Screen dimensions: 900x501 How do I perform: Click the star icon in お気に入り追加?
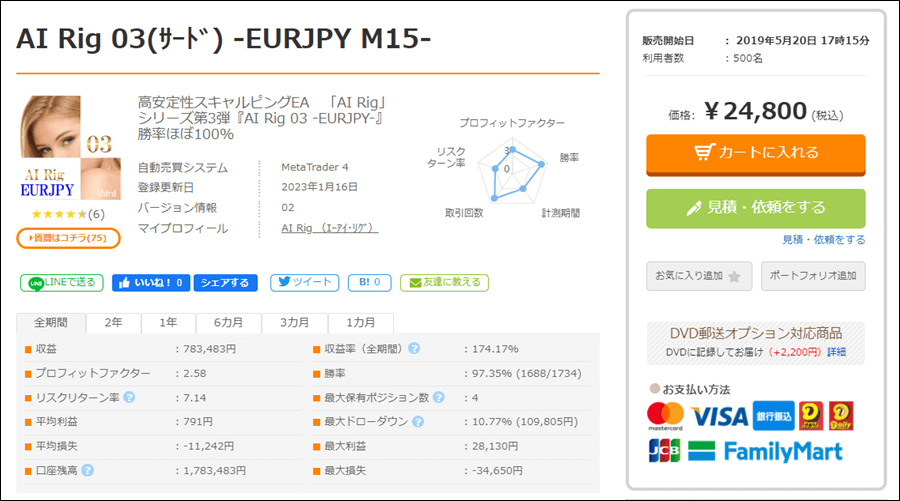[x=734, y=277]
